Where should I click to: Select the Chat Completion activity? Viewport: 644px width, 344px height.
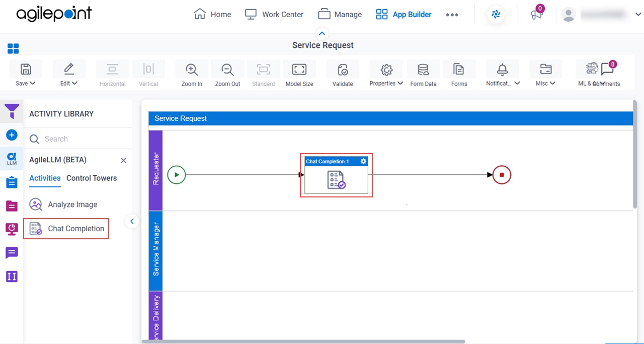[66, 229]
